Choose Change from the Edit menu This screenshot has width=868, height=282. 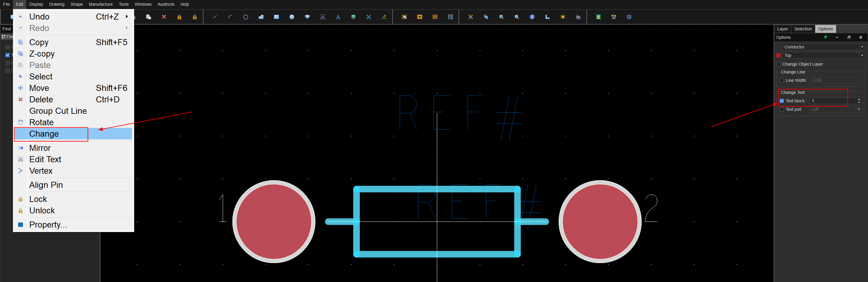[44, 134]
